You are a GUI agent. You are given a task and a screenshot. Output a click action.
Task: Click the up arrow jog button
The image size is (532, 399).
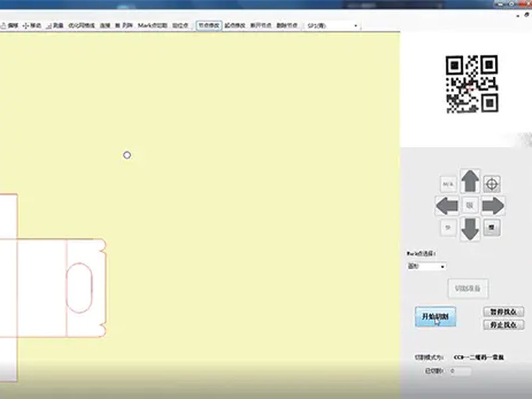(470, 181)
